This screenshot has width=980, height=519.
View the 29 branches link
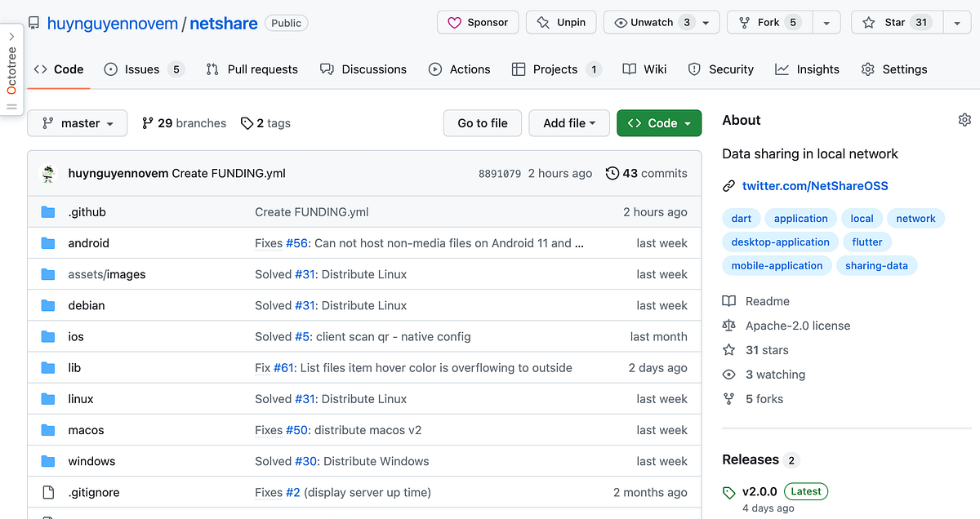pyautogui.click(x=184, y=123)
